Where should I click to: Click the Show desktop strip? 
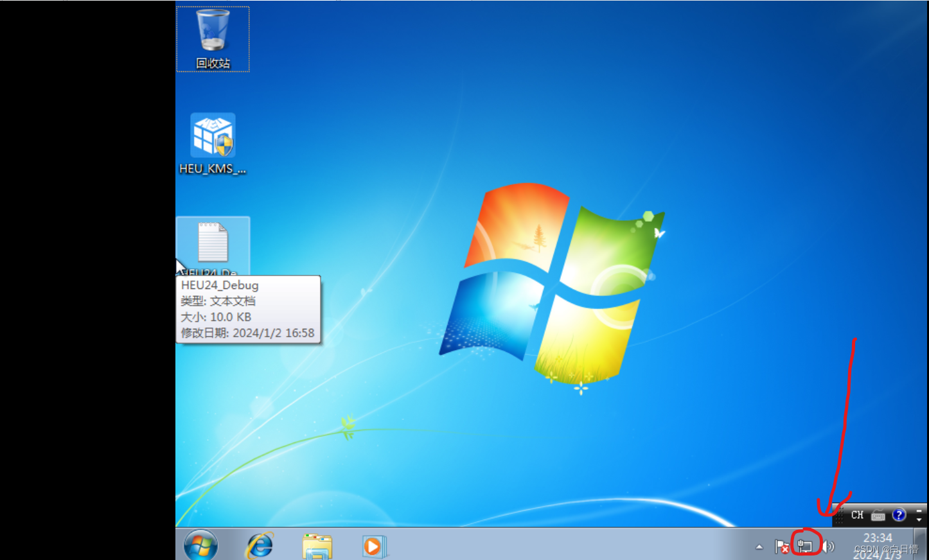point(920,545)
